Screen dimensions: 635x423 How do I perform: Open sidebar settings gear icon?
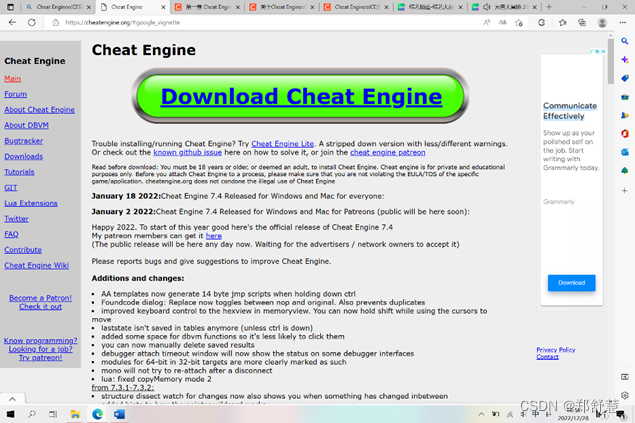click(624, 395)
